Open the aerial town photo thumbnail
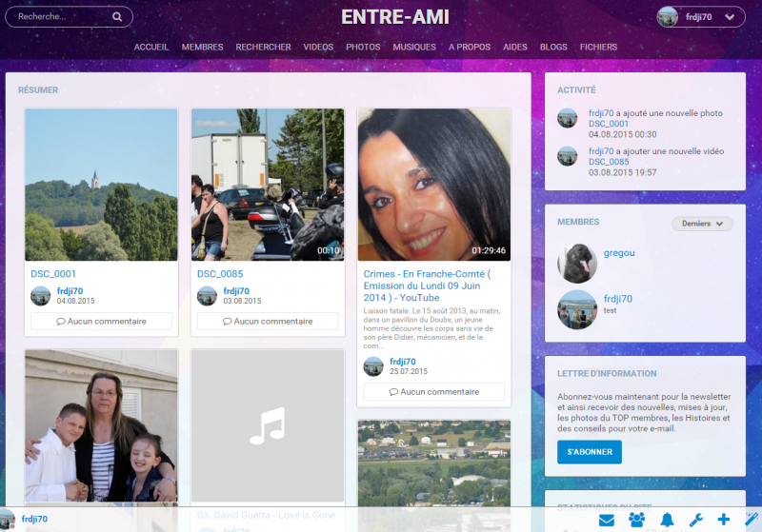This screenshot has height=532, width=762. click(x=434, y=463)
